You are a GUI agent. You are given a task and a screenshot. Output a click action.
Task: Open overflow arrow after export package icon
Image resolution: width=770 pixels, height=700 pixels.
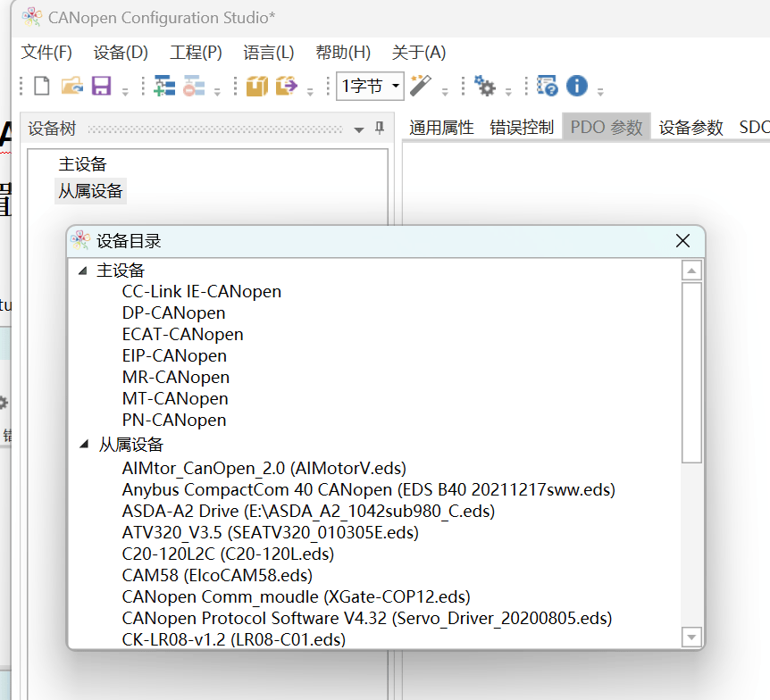click(x=310, y=92)
